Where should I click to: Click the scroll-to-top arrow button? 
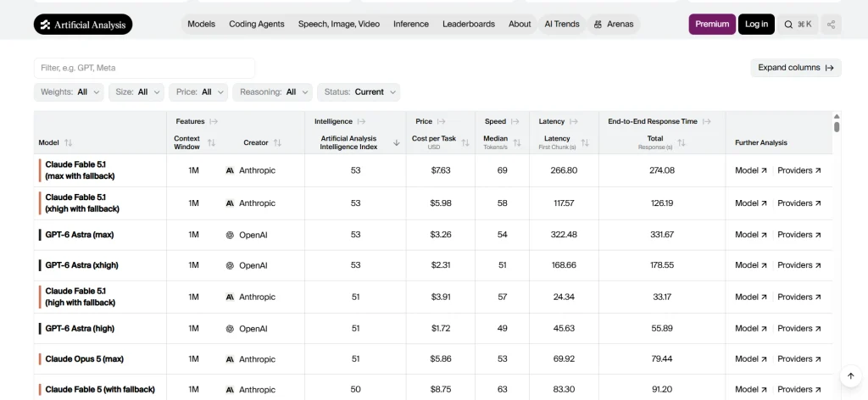pyautogui.click(x=851, y=376)
